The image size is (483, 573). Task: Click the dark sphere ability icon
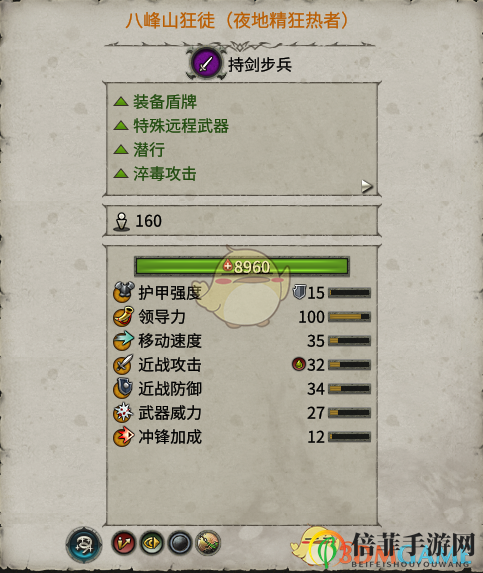pos(180,543)
